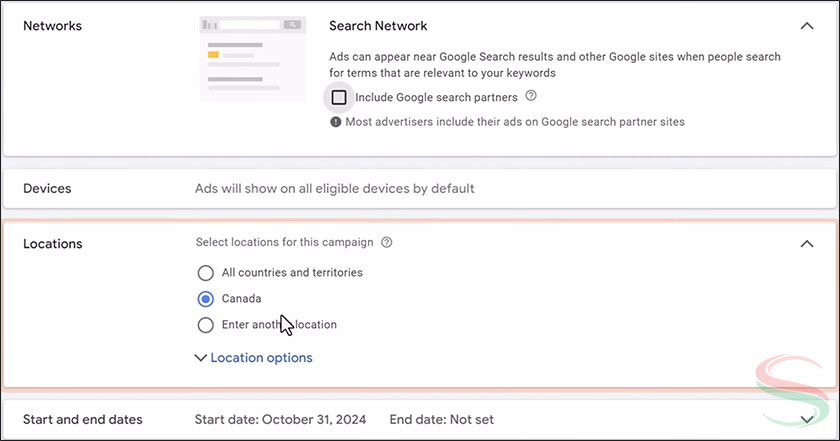Viewport: 840px width, 441px height.
Task: Click info icon before Most advertisers text
Action: [x=336, y=122]
